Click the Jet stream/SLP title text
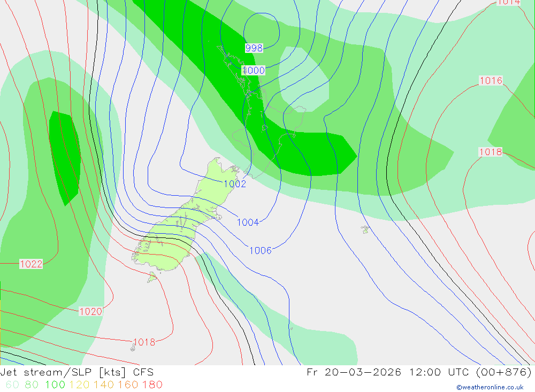 tap(45, 372)
